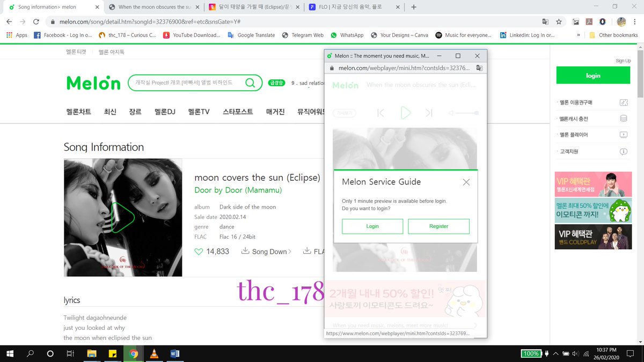Click the Login button in Service Guide
The width and height of the screenshot is (644, 362).
point(372,226)
